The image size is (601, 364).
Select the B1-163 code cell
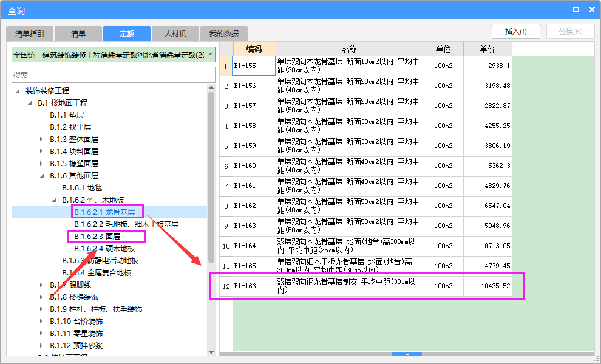[x=254, y=226]
